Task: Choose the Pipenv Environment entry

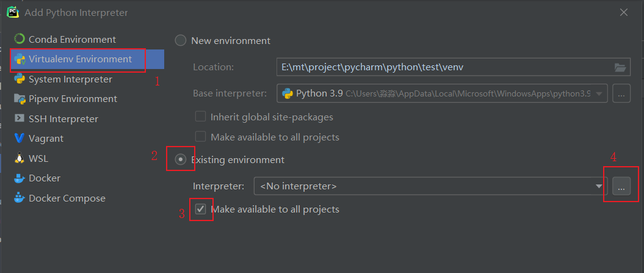Action: point(73,98)
